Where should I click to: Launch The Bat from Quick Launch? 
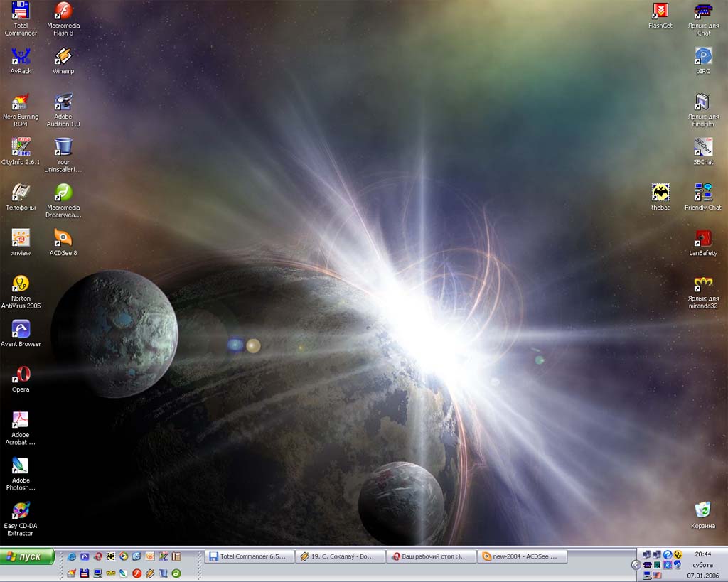point(110,556)
